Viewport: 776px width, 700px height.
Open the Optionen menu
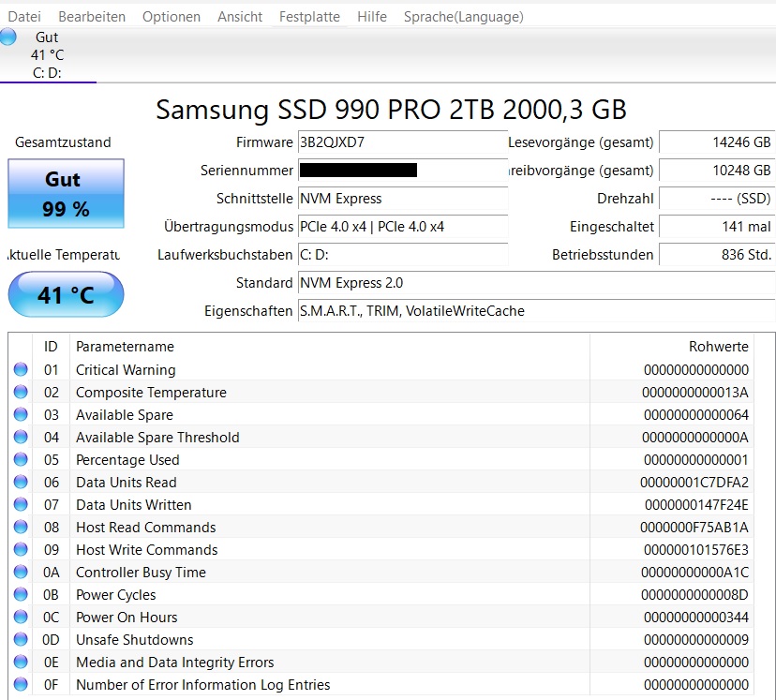[172, 17]
